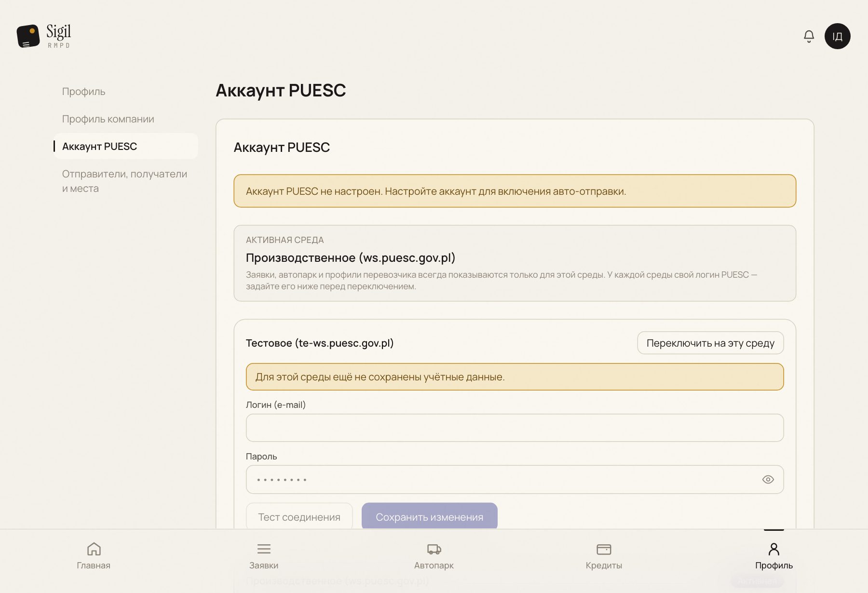Screen dimensions: 868x593
Task: Click the Sigil RMPD logo
Action: pyautogui.click(x=44, y=36)
